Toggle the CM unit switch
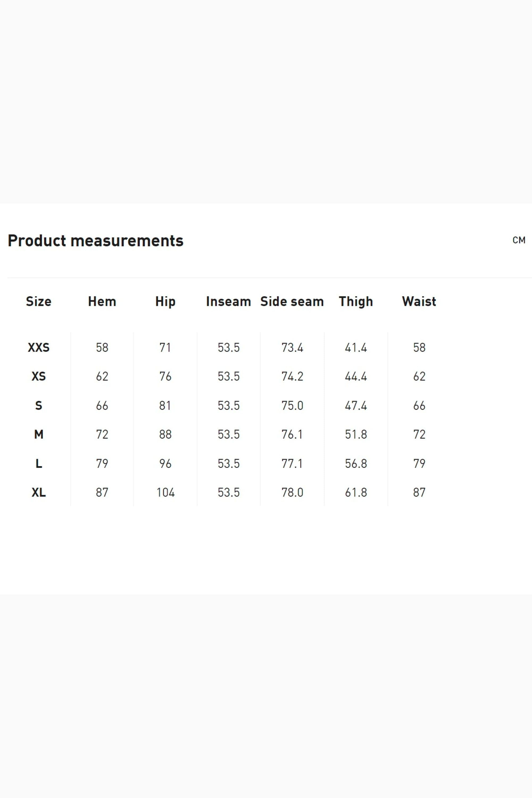 pos(518,240)
